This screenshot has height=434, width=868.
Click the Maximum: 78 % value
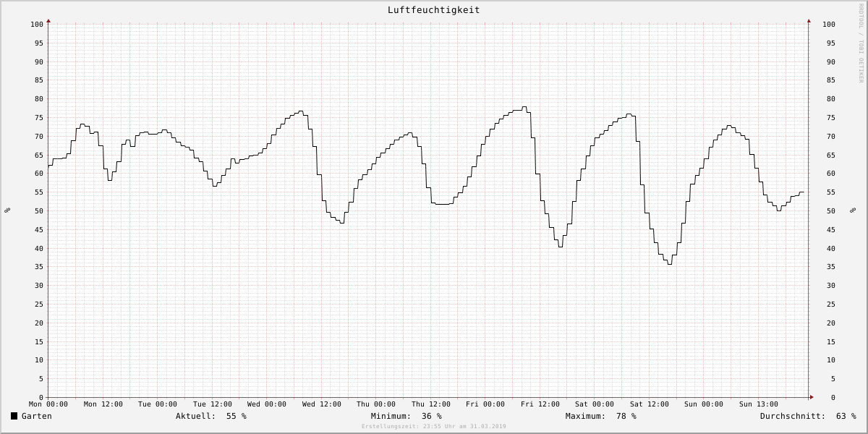[x=601, y=416]
